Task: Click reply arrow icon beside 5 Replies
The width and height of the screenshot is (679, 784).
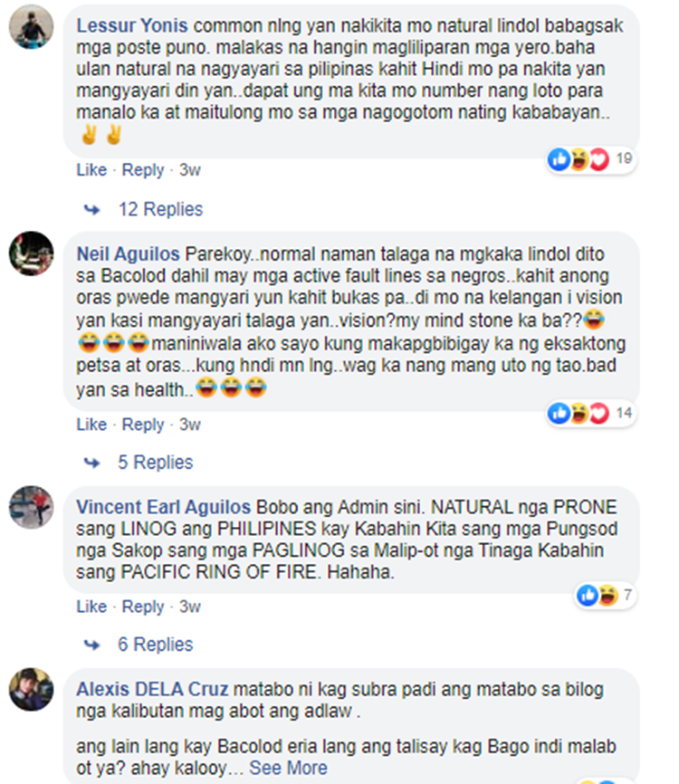Action: click(91, 463)
